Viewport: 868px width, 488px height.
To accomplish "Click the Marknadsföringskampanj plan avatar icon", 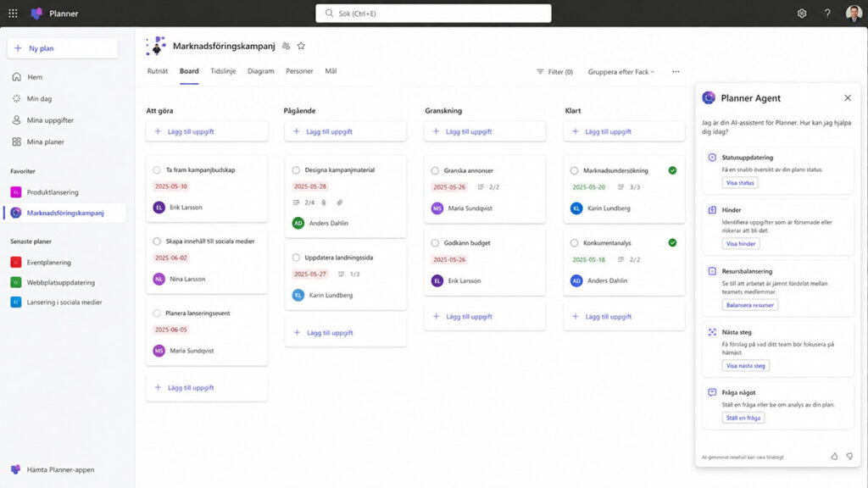I will (x=156, y=46).
